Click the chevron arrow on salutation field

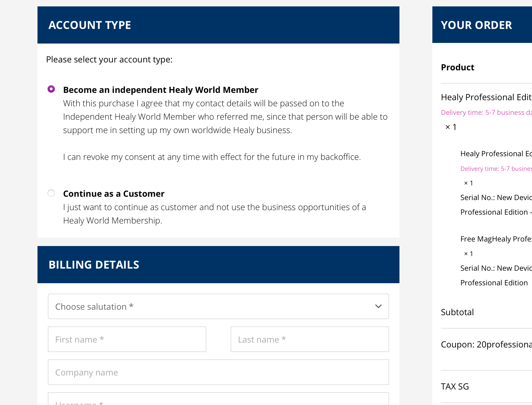click(x=378, y=306)
